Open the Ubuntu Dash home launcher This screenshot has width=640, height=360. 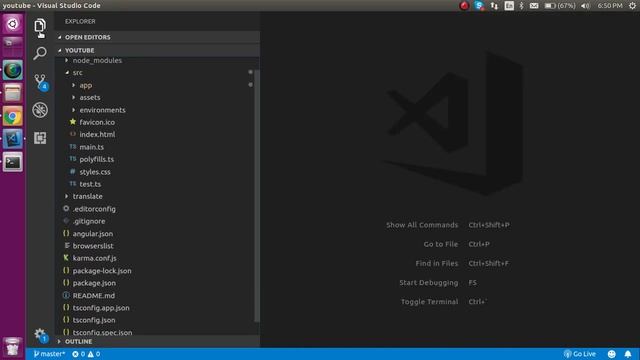[x=13, y=24]
